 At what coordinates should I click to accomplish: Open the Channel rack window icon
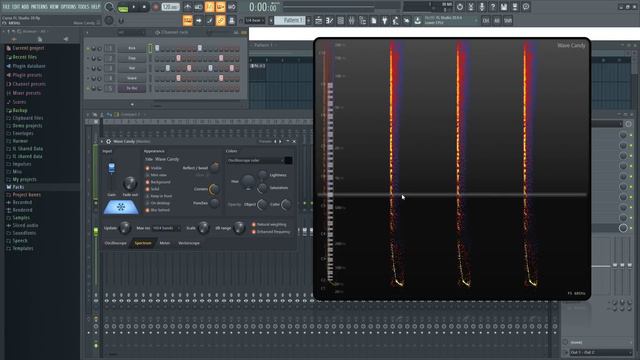340,20
